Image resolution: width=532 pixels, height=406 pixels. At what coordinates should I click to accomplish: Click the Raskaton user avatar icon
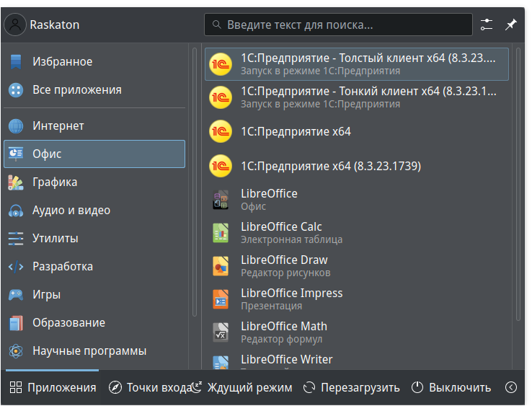coord(15,25)
